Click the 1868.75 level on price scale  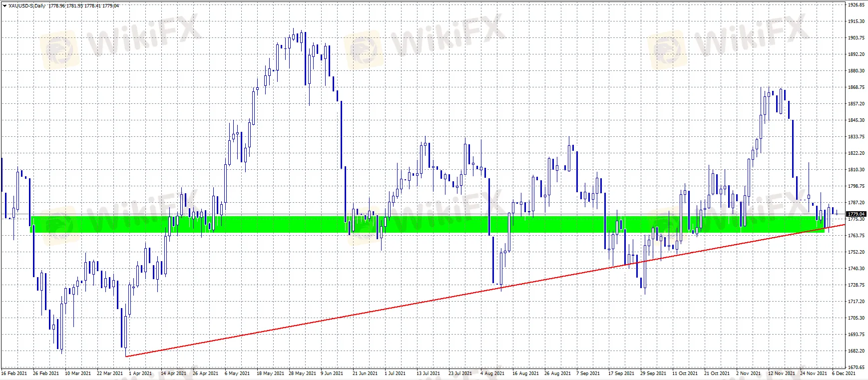(856, 87)
